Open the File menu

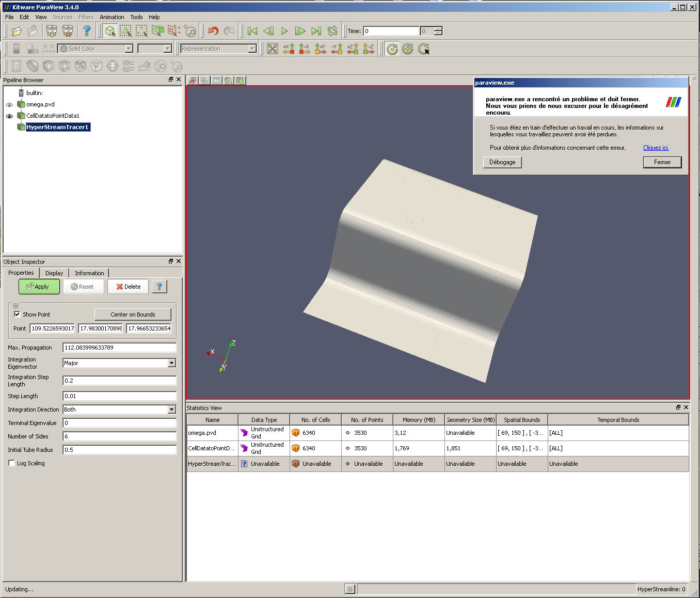9,17
